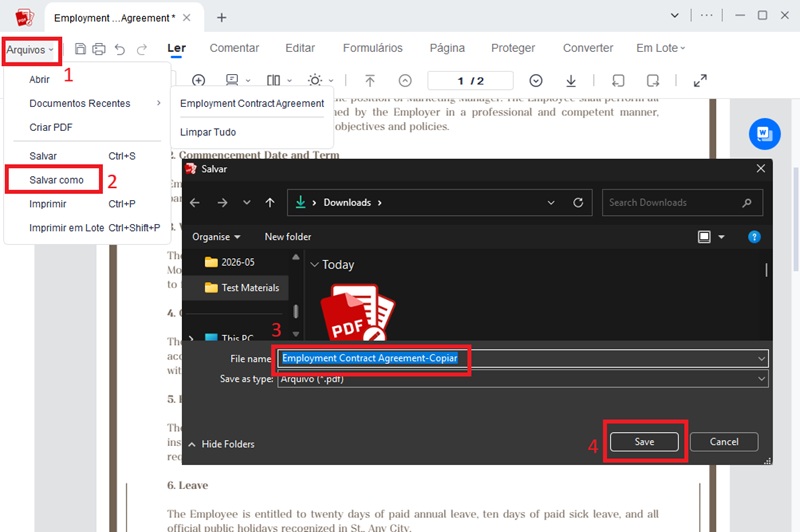Click the save icon in quick toolbar
Viewport: 800px width, 532px height.
(x=80, y=49)
